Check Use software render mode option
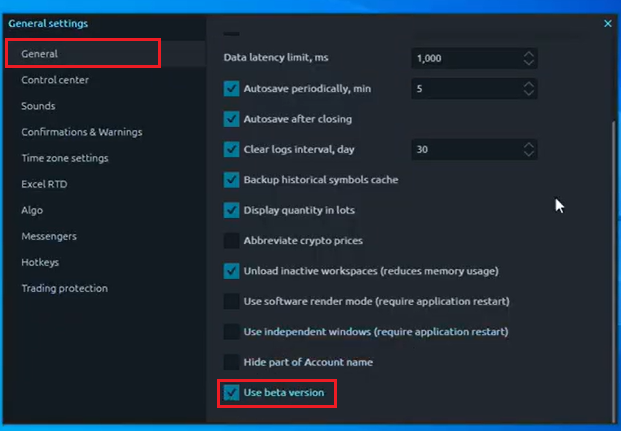 231,301
